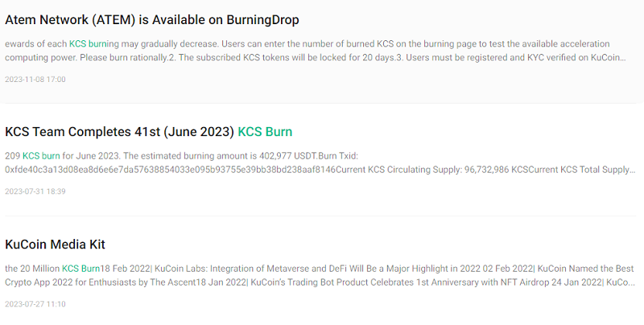Open the Atem Network BurningDrop article title
The width and height of the screenshot is (644, 325).
(152, 19)
